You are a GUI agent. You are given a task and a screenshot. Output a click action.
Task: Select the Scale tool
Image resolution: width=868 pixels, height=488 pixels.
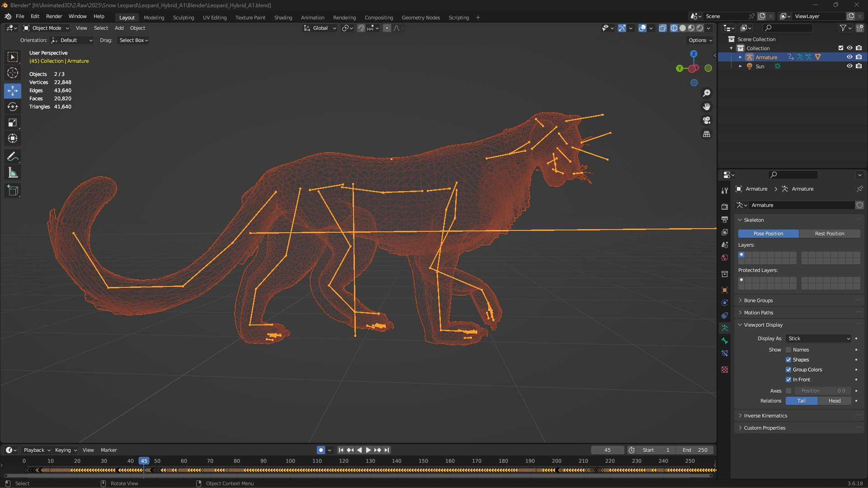point(13,123)
